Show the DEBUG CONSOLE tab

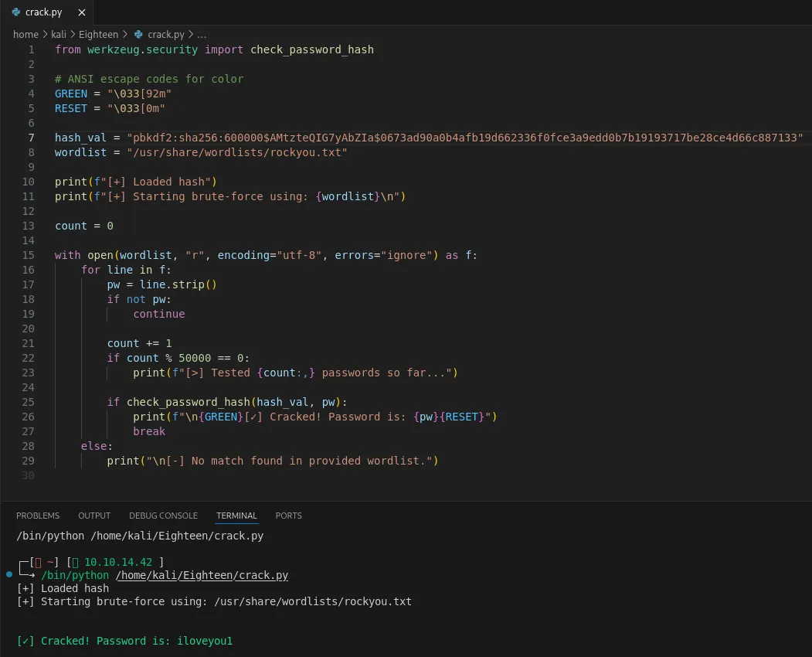[163, 516]
